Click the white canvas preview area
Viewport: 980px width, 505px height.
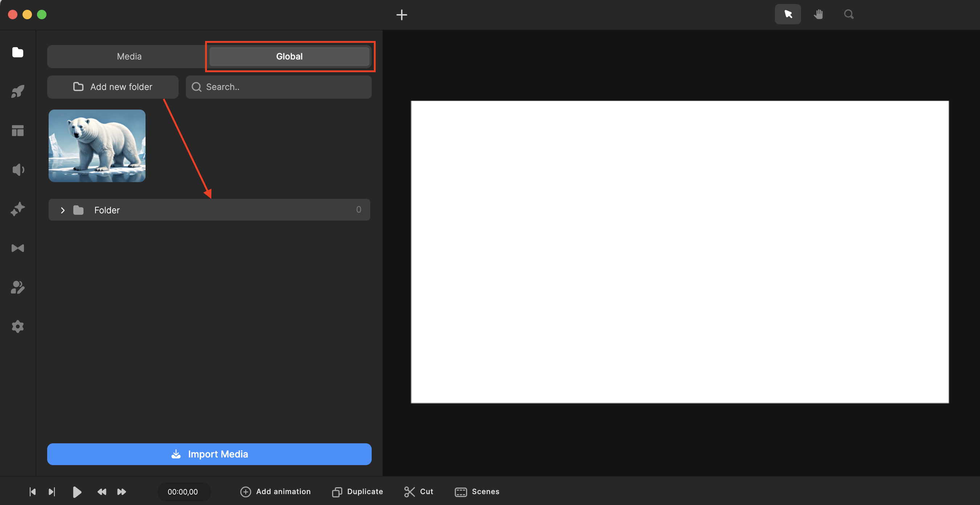[679, 252]
